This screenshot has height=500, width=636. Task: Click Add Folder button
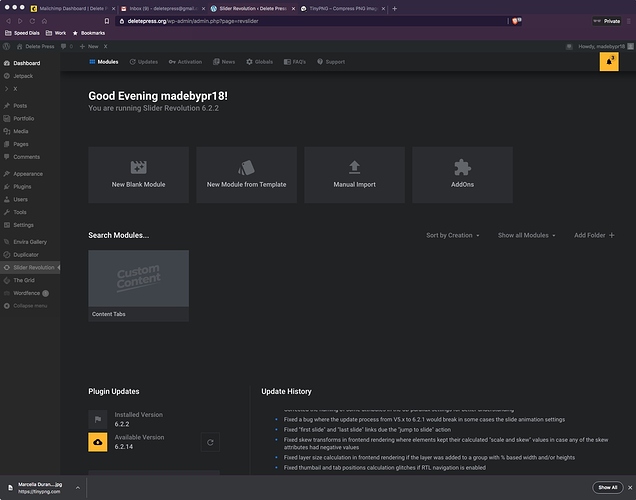(x=594, y=235)
